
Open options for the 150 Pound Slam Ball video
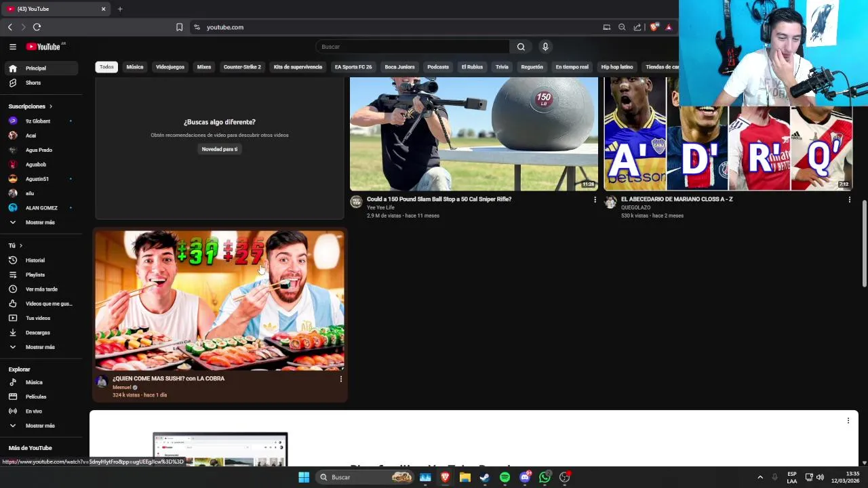595,200
